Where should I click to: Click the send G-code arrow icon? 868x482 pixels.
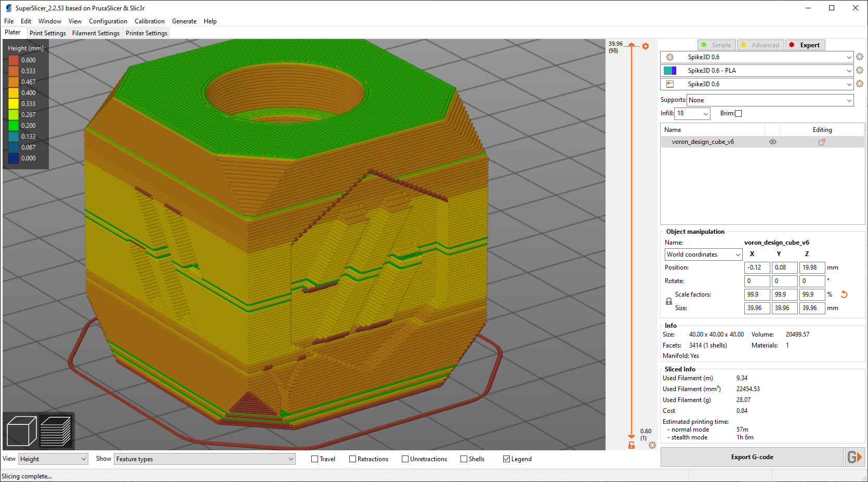855,457
